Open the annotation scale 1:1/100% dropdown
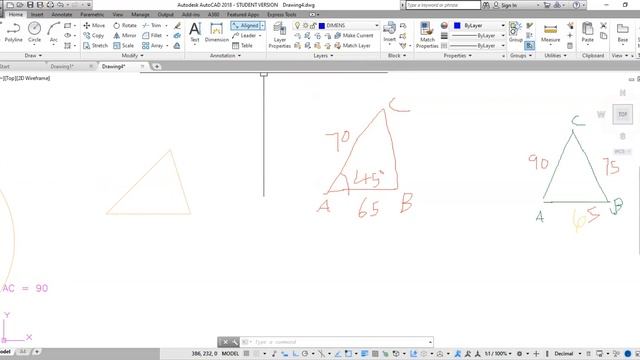 (498, 353)
